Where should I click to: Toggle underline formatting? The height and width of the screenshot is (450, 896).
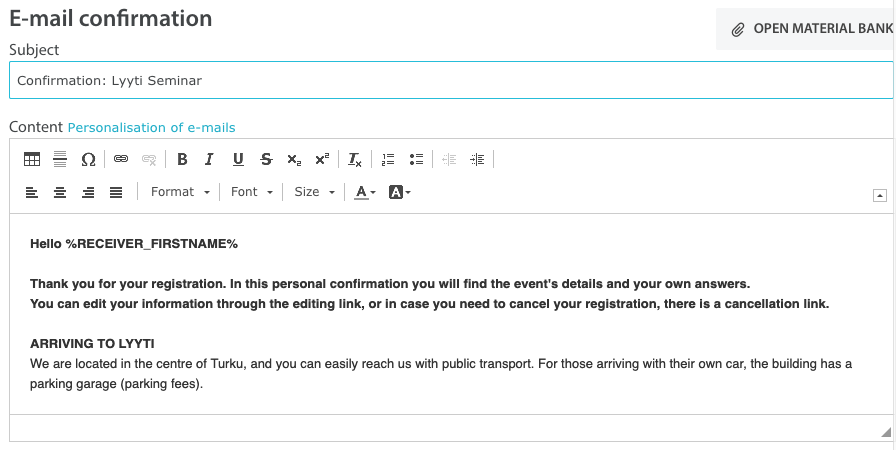coord(238,159)
